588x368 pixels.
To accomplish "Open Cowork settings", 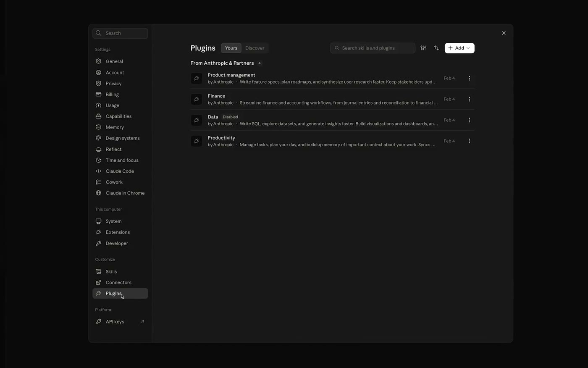I will (120, 182).
